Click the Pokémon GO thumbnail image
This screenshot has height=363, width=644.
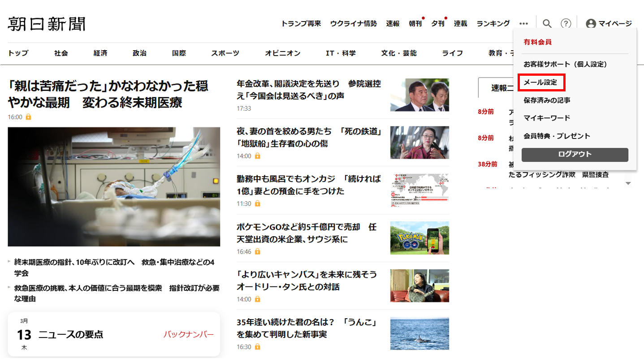419,238
